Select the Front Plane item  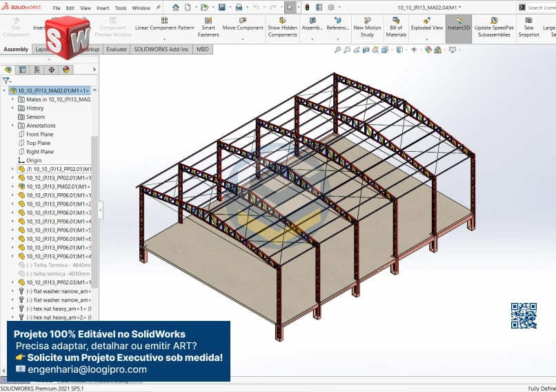pos(39,135)
